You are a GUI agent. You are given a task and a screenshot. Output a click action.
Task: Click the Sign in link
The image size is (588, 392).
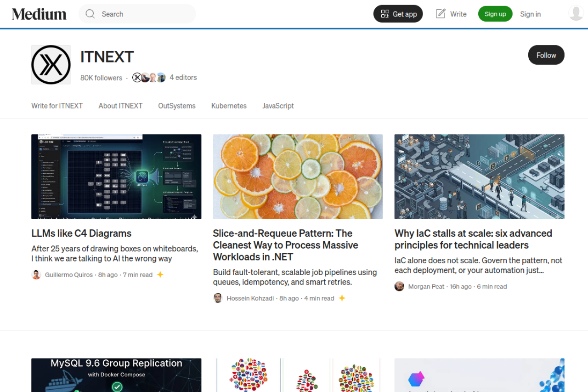coord(530,14)
